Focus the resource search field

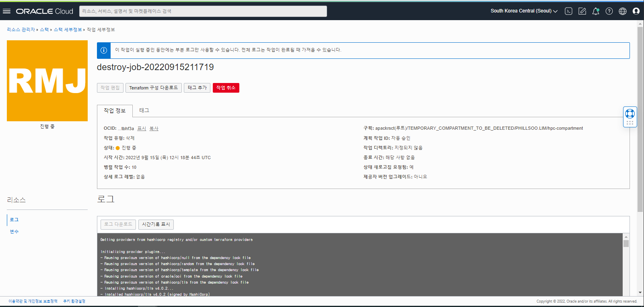203,11
